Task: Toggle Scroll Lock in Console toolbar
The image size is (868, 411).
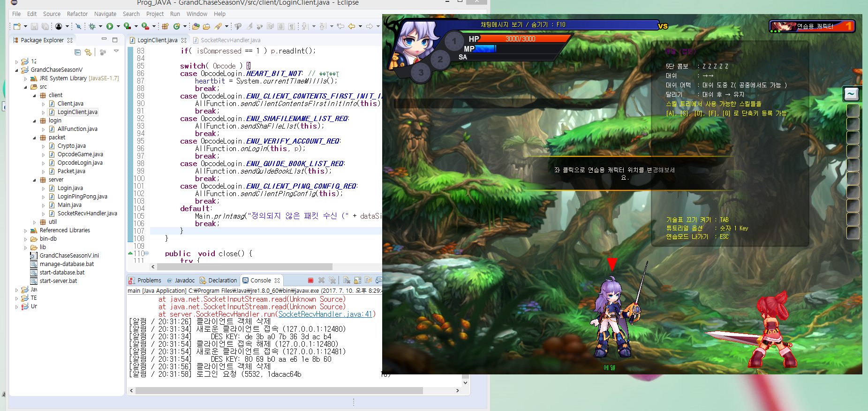Action: pos(357,280)
